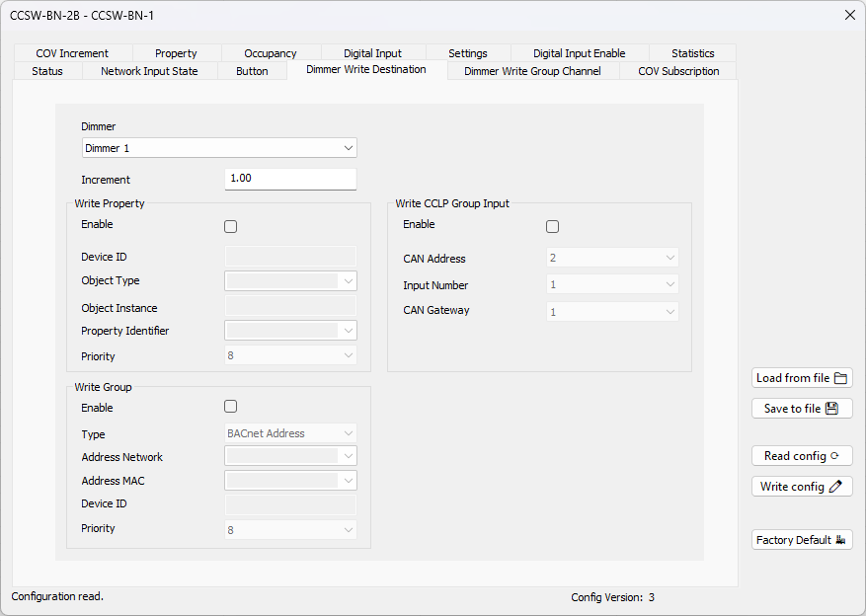The width and height of the screenshot is (866, 616).
Task: Click the Increment value field
Action: pos(290,179)
